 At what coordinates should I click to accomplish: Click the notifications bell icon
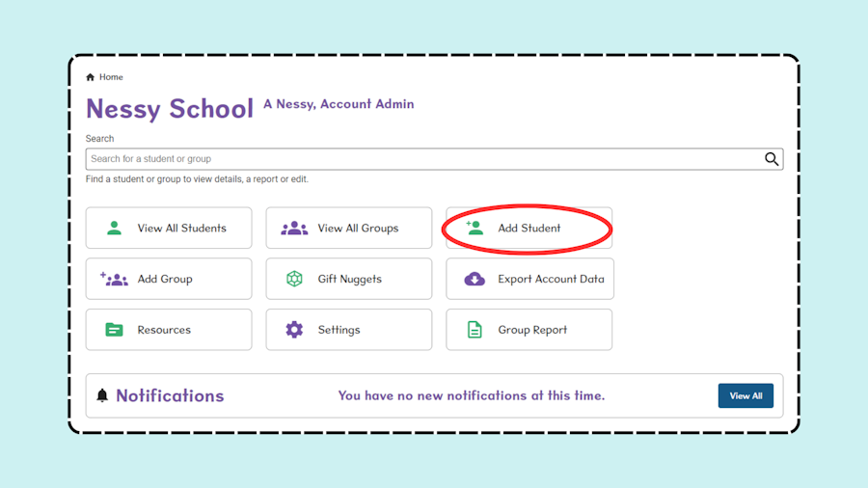[x=102, y=395]
